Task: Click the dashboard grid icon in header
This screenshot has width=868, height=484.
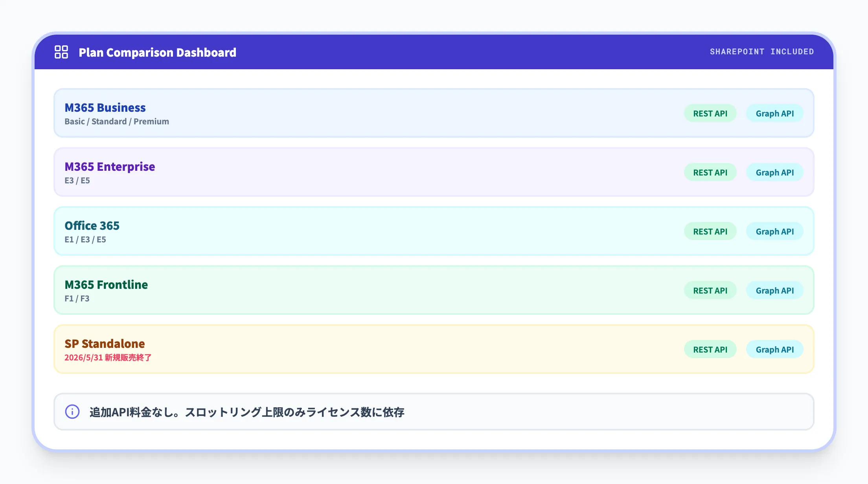Action: pos(61,52)
